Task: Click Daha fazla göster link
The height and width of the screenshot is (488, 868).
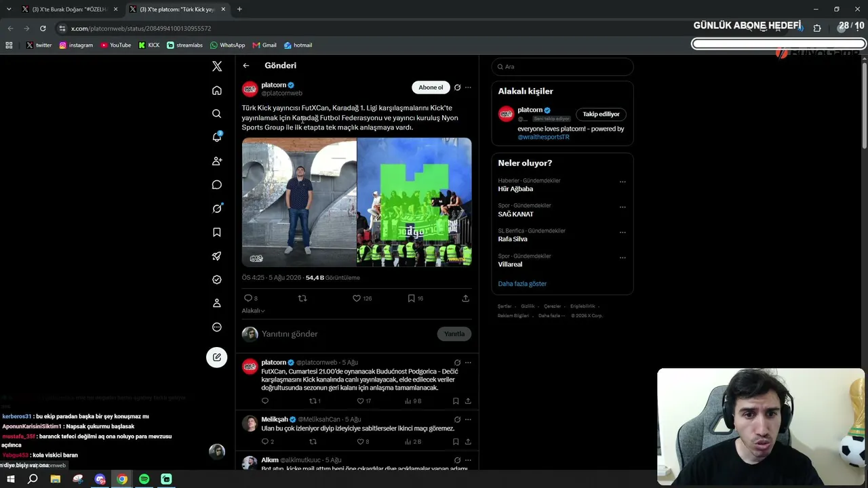Action: click(x=522, y=284)
